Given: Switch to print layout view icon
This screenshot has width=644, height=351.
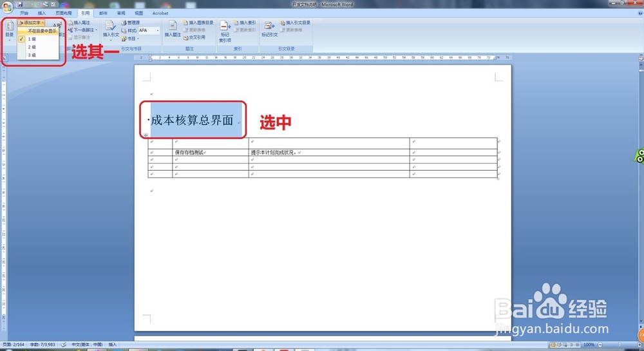Looking at the screenshot, I should tap(553, 345).
